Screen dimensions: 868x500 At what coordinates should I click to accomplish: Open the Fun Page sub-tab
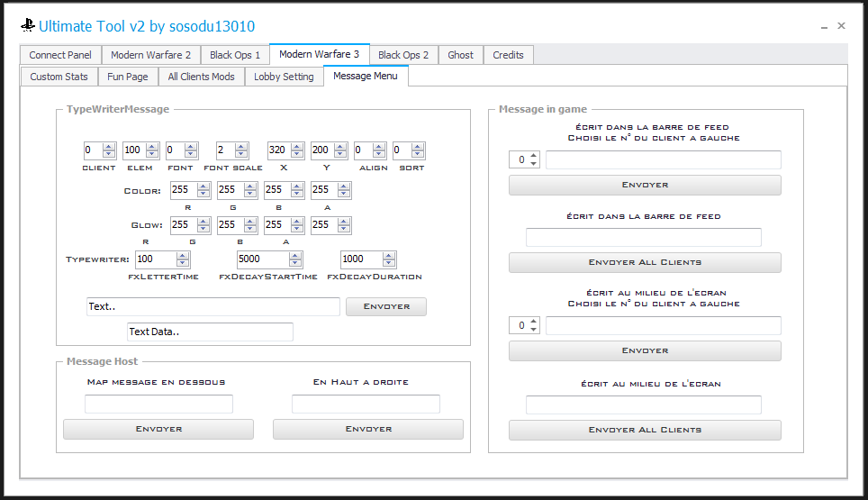click(128, 77)
